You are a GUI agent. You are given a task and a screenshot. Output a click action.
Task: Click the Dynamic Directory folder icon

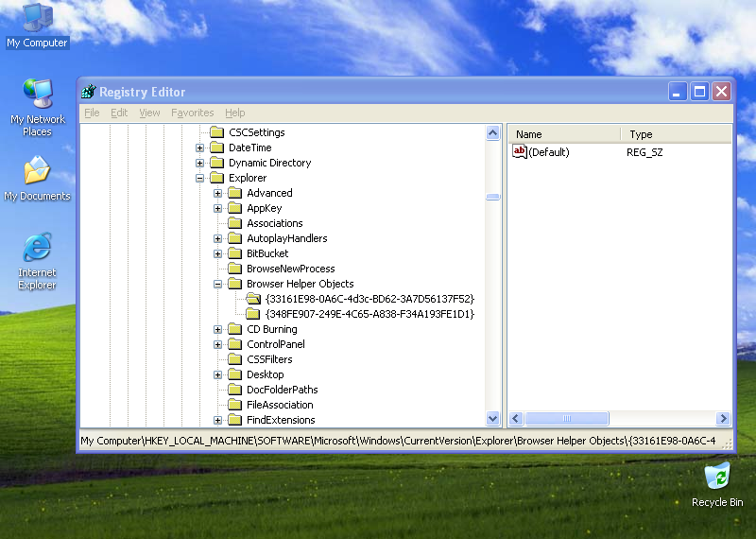pyautogui.click(x=217, y=163)
